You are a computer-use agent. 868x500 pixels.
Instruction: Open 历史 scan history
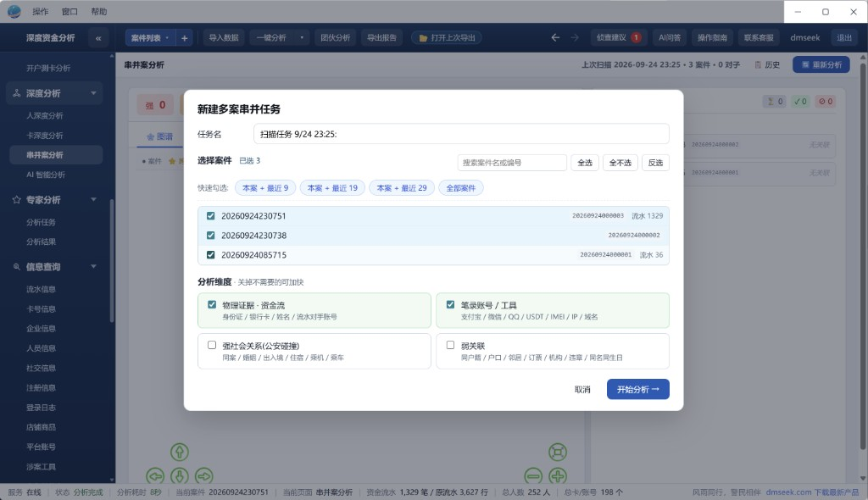click(767, 64)
